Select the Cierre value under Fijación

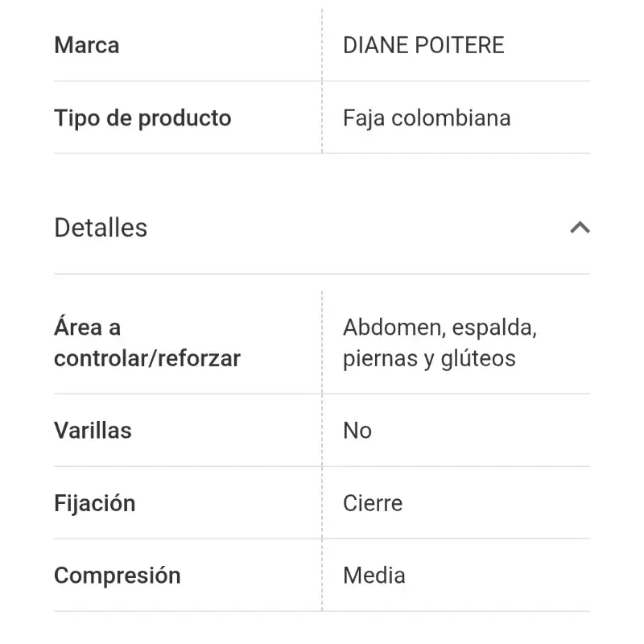[x=373, y=502]
